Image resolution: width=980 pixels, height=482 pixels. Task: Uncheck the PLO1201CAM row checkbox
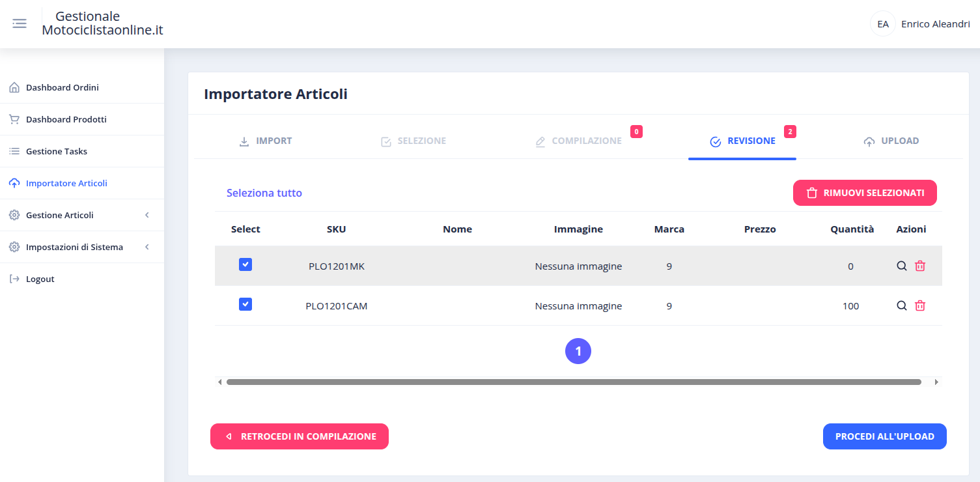click(245, 304)
